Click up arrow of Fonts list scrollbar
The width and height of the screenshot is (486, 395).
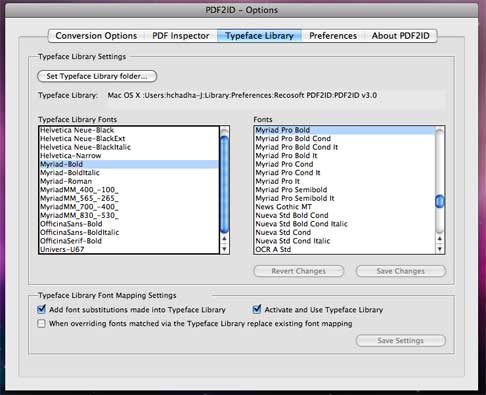440,239
